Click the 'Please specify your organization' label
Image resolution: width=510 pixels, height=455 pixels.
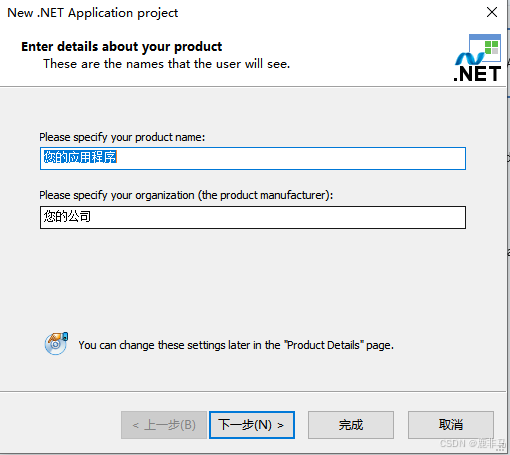click(x=186, y=195)
